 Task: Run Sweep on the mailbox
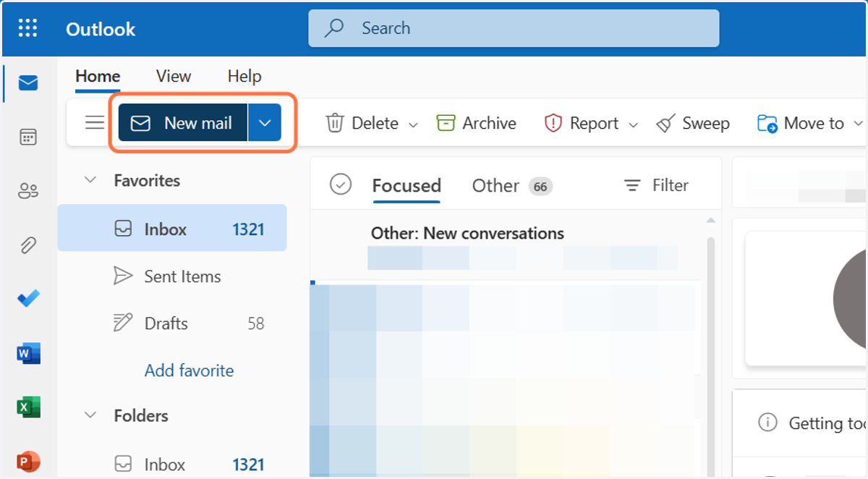point(693,123)
